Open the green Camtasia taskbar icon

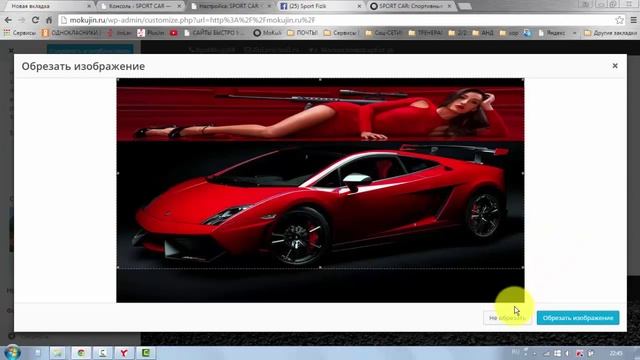[x=146, y=353]
